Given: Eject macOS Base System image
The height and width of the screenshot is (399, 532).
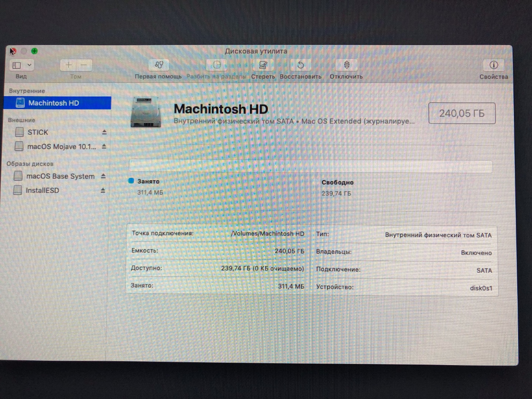Looking at the screenshot, I should 103,176.
